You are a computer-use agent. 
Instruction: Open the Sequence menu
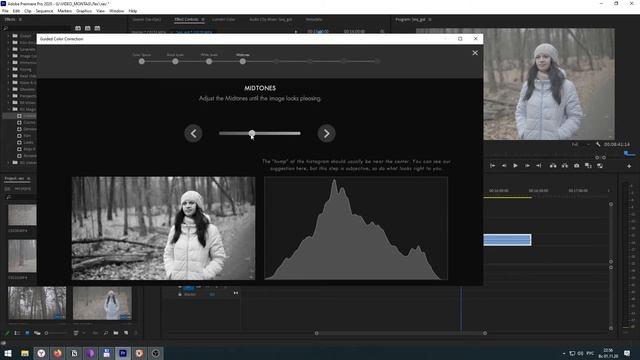(44, 11)
